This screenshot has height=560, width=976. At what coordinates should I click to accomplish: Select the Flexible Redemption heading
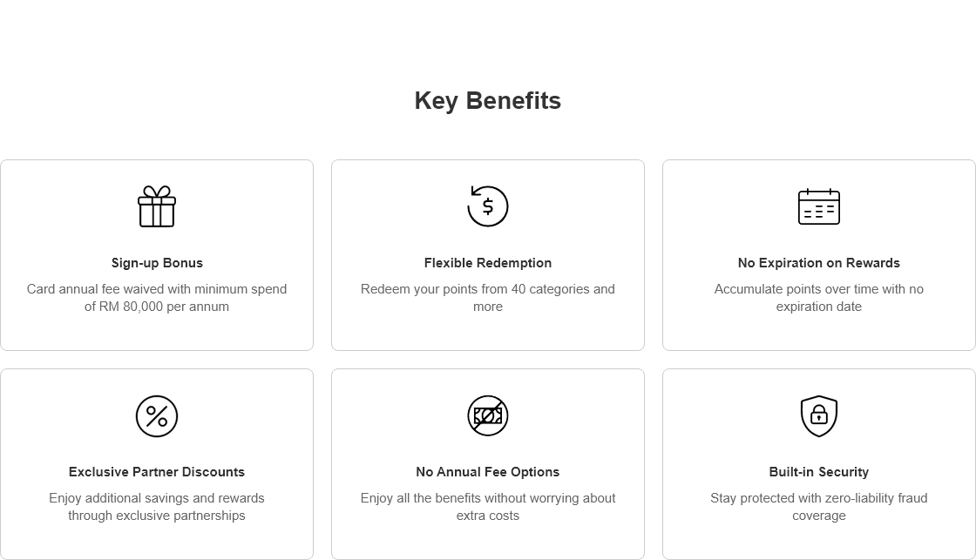click(x=488, y=262)
